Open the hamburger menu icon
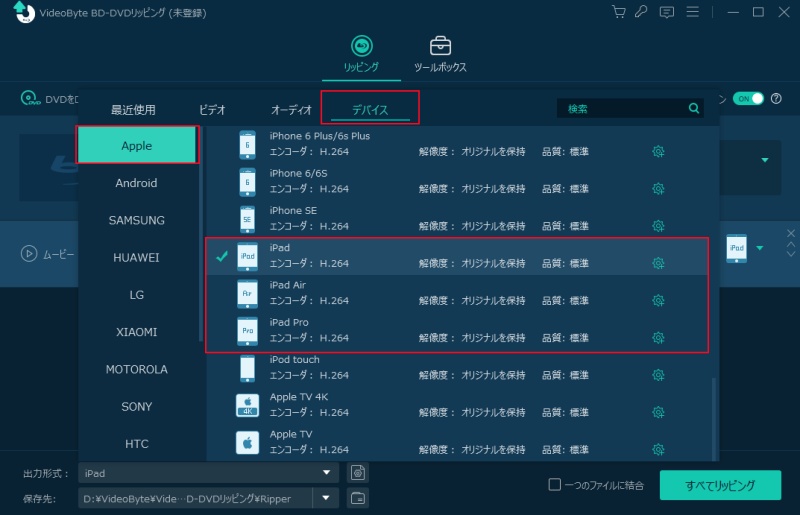The height and width of the screenshot is (515, 800). click(692, 12)
